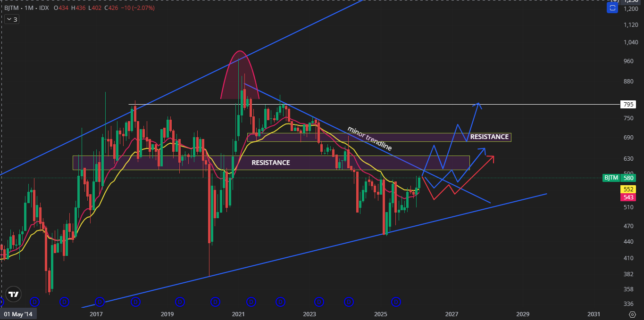Select dividend marker midway between 2019 and 2021
Viewport: 644px width, 320px height.
pos(216,301)
